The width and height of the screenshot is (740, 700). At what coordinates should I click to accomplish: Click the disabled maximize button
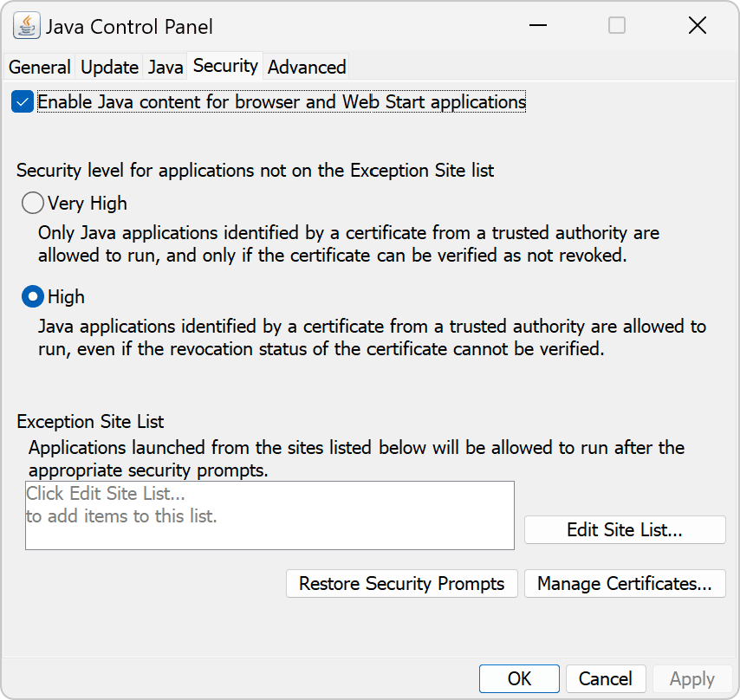(x=617, y=25)
